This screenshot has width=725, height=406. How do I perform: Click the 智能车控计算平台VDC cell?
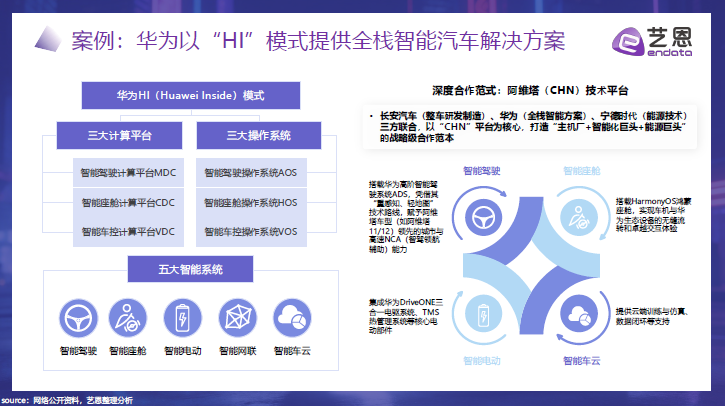coord(129,232)
